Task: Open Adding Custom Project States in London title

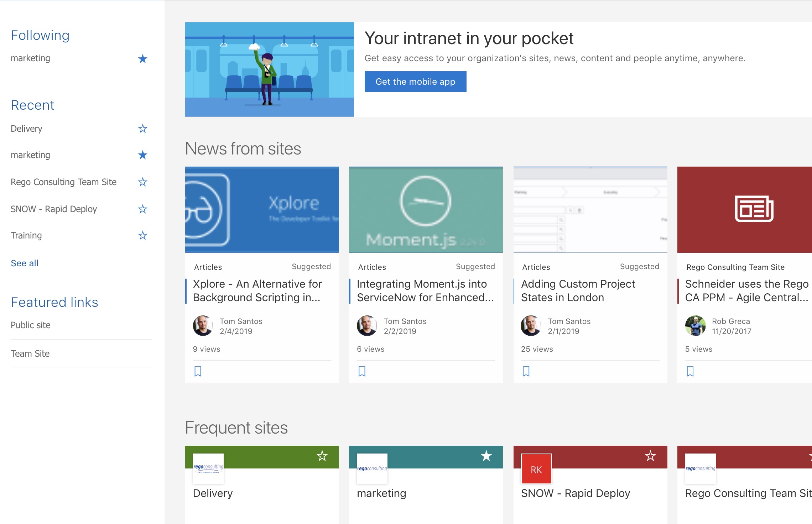Action: pyautogui.click(x=578, y=290)
